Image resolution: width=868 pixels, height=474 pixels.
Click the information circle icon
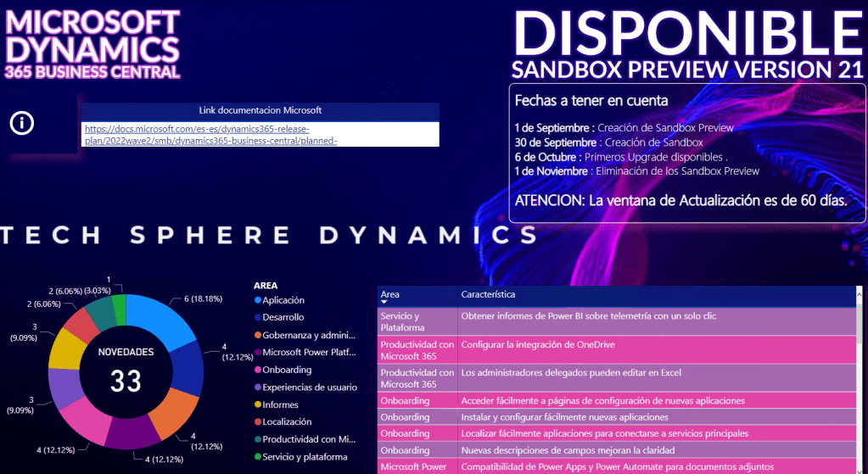click(x=22, y=123)
